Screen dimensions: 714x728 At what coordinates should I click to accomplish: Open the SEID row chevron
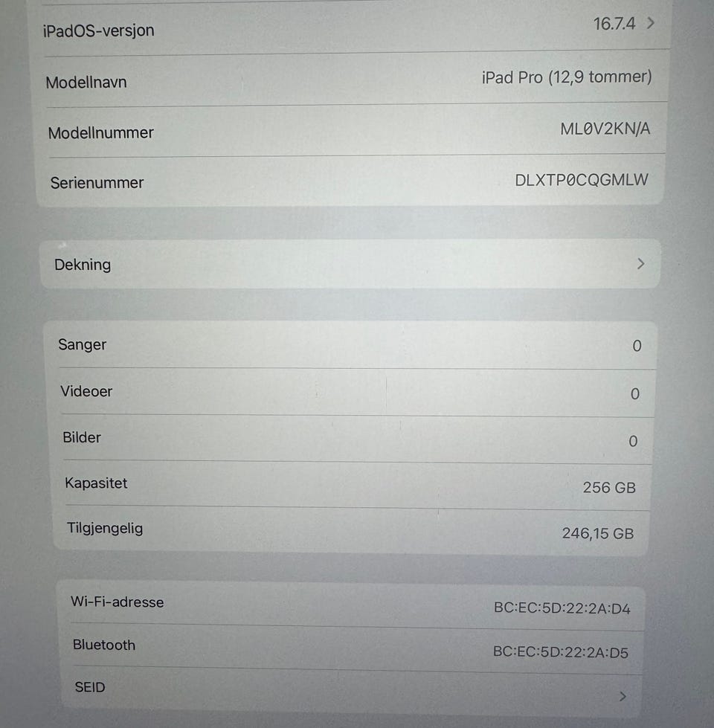pos(623,696)
